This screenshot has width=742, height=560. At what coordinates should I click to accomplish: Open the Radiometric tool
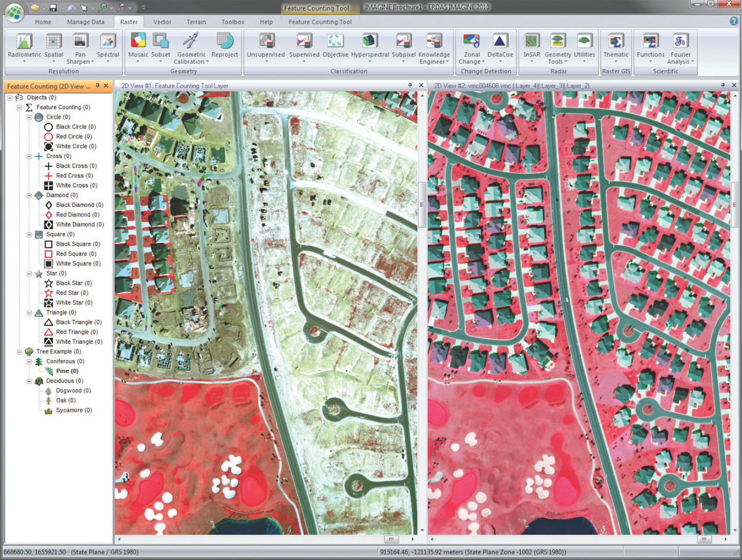tap(24, 41)
